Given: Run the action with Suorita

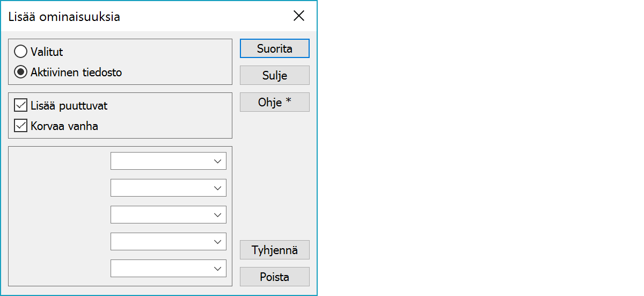Looking at the screenshot, I should [x=275, y=48].
